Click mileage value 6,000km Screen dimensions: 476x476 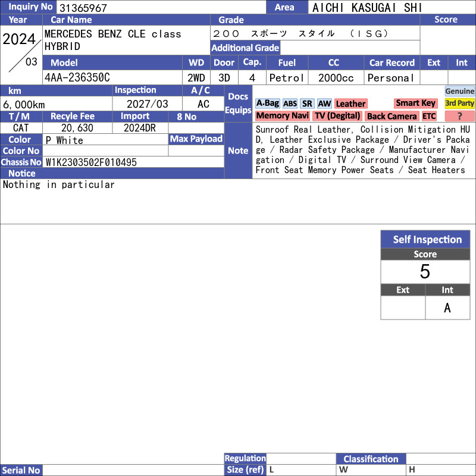[24, 105]
